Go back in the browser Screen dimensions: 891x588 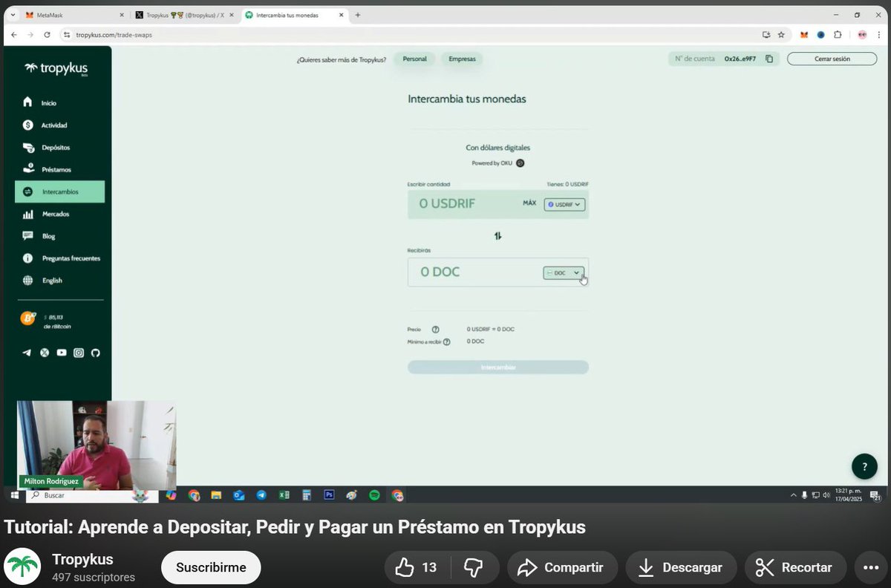[x=13, y=35]
